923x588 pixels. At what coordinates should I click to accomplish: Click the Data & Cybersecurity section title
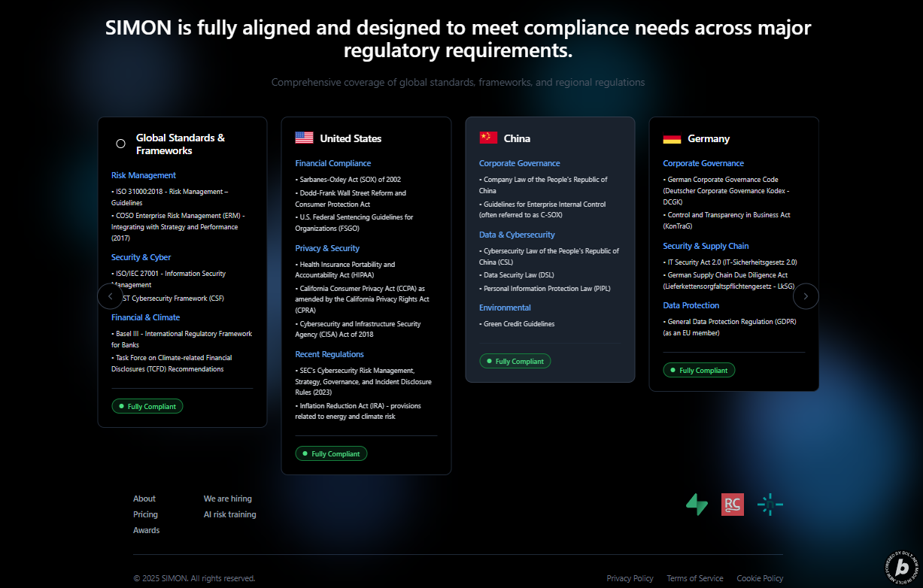517,235
